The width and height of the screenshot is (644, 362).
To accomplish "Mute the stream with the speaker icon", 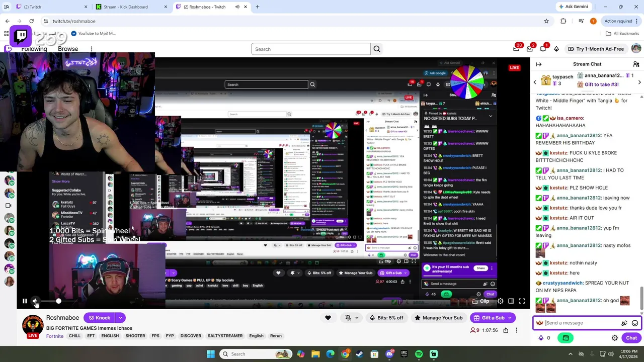I will coord(35,301).
